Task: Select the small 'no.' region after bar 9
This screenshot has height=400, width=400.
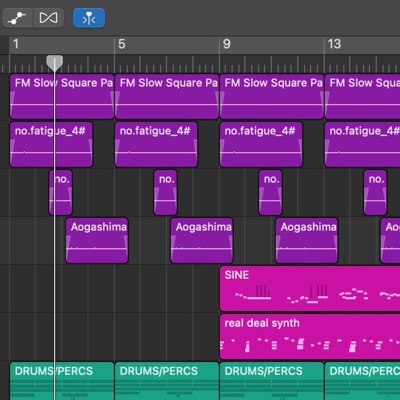Action: click(270, 193)
